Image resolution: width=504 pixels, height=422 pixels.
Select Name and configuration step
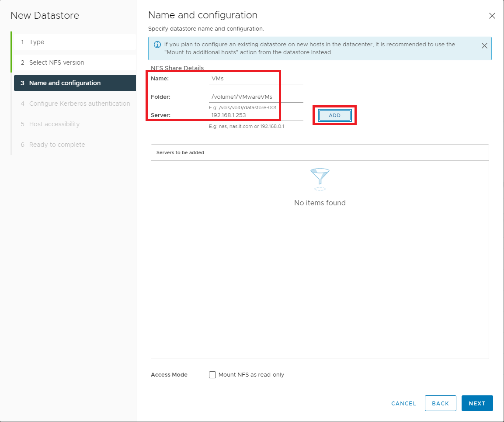[65, 83]
